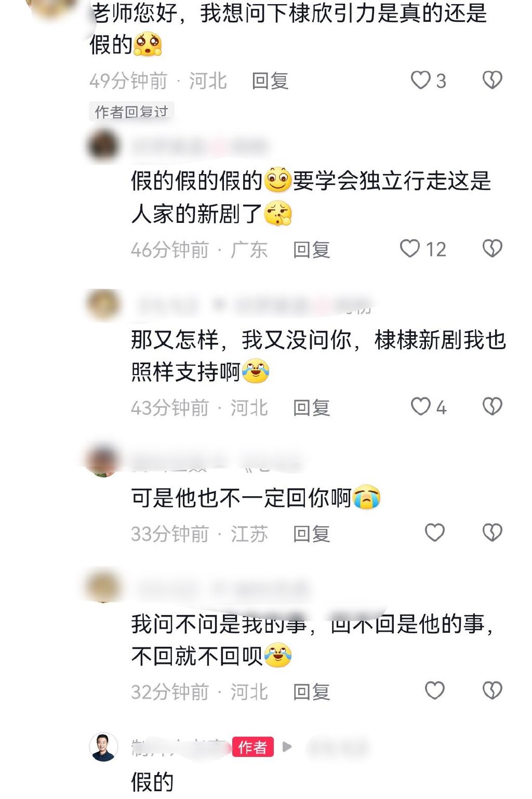Tap reply-arrow next to 作者 badge
This screenshot has width=532, height=799.
click(287, 747)
